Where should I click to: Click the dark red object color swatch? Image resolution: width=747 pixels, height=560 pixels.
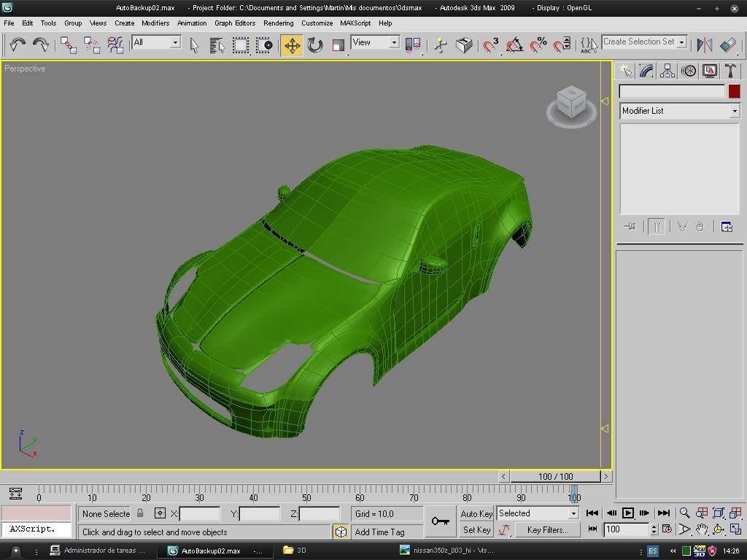[x=734, y=91]
